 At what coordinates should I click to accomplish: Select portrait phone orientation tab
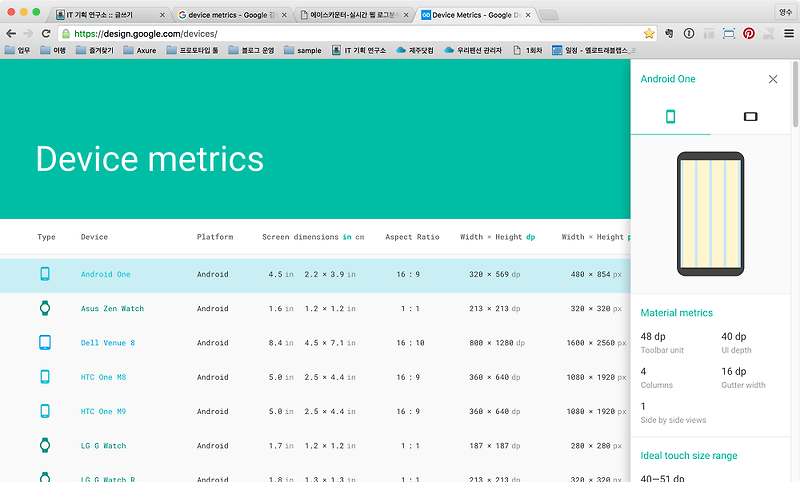click(670, 117)
